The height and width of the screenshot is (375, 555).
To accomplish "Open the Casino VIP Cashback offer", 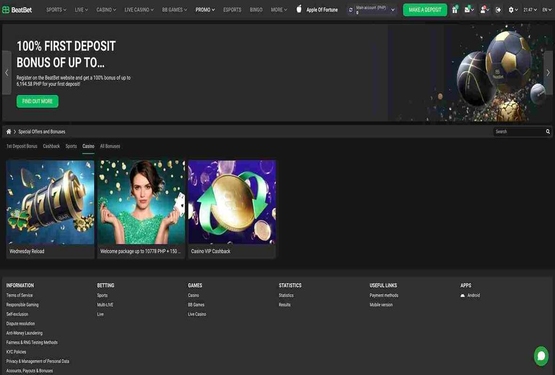I will (x=232, y=209).
